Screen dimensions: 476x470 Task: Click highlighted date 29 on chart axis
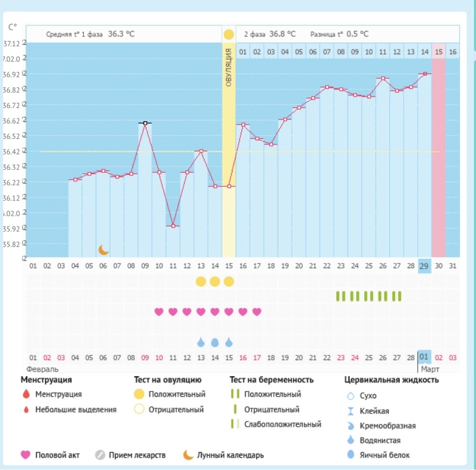point(424,266)
